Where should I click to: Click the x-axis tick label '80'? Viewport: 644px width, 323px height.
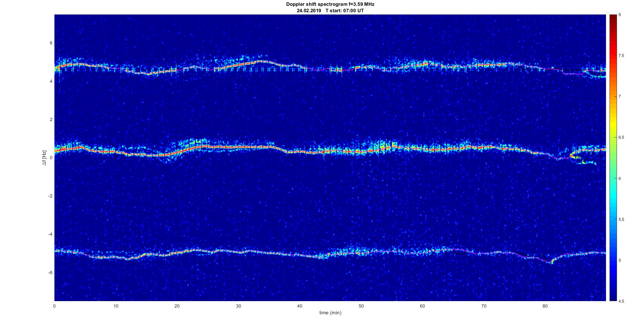(545, 306)
